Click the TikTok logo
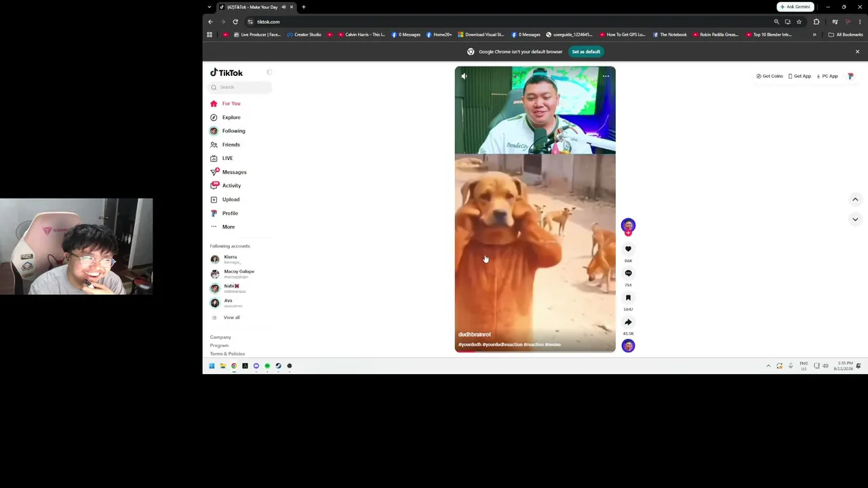 click(226, 73)
